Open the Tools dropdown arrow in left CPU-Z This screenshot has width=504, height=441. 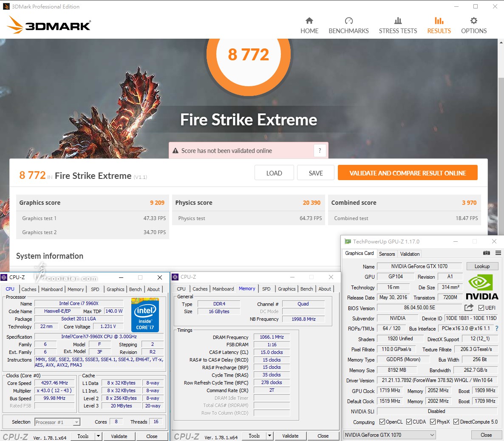(98, 436)
